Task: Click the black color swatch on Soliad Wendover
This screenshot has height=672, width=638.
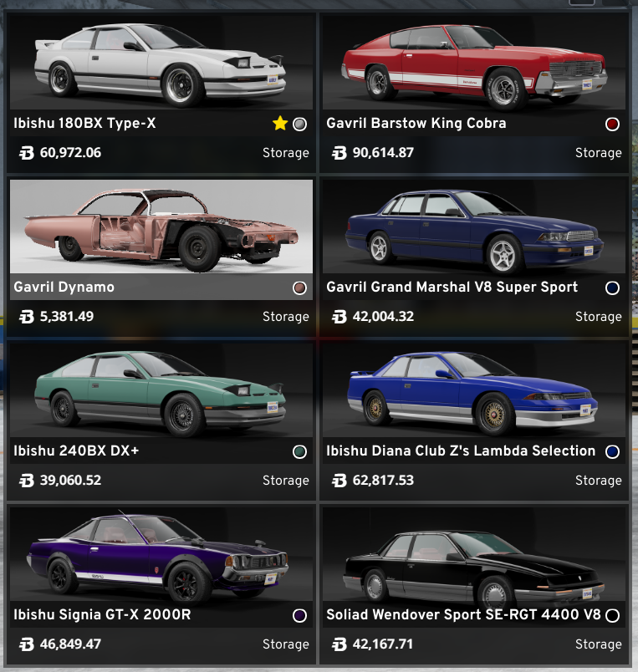Action: click(x=612, y=615)
